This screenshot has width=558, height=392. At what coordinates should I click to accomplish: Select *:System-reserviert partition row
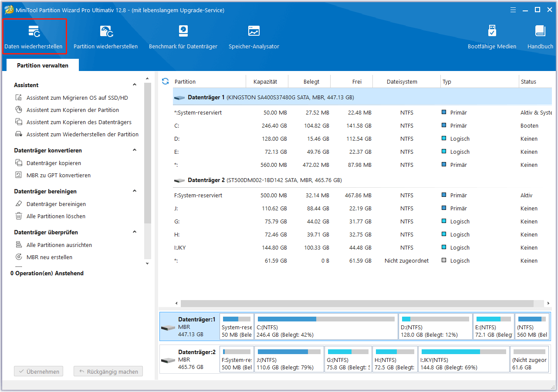click(x=362, y=113)
